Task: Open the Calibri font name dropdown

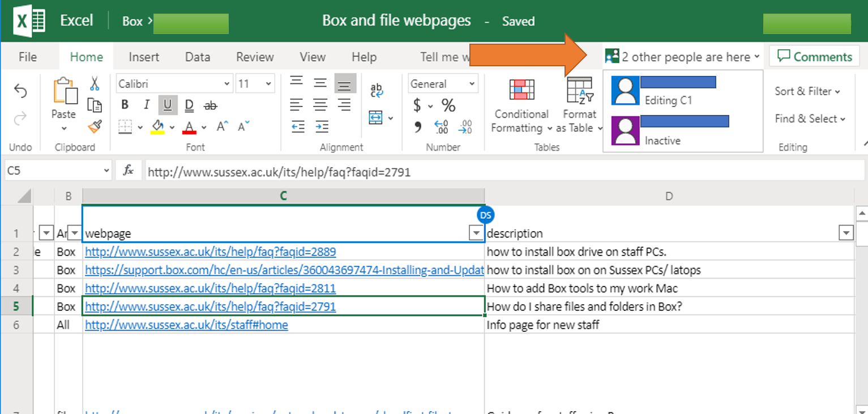Action: pos(227,84)
